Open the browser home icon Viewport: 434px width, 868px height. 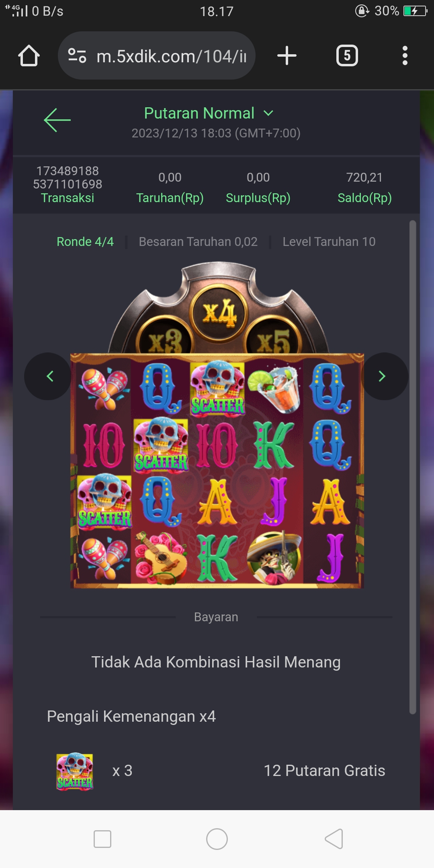(29, 55)
